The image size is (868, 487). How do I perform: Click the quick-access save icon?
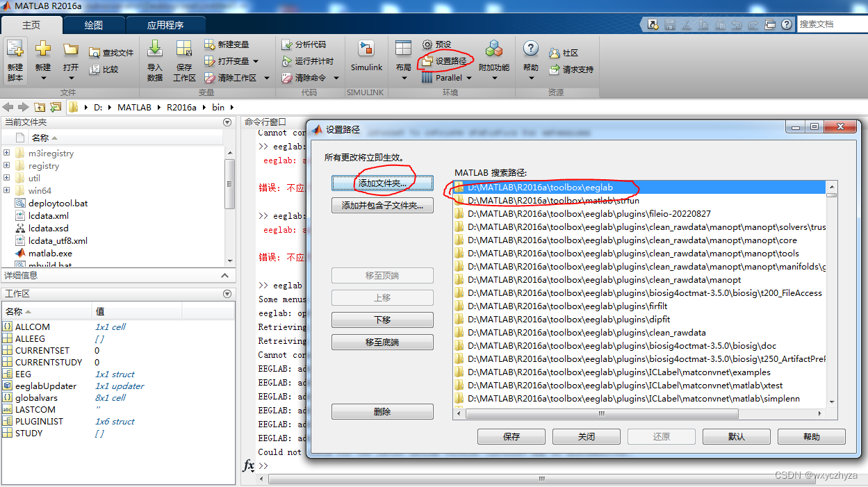pos(669,24)
